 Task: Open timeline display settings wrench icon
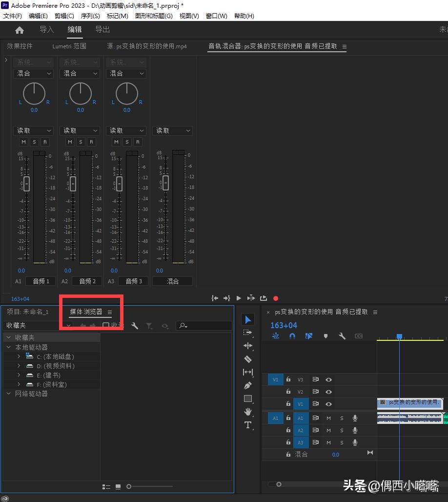coord(342,336)
